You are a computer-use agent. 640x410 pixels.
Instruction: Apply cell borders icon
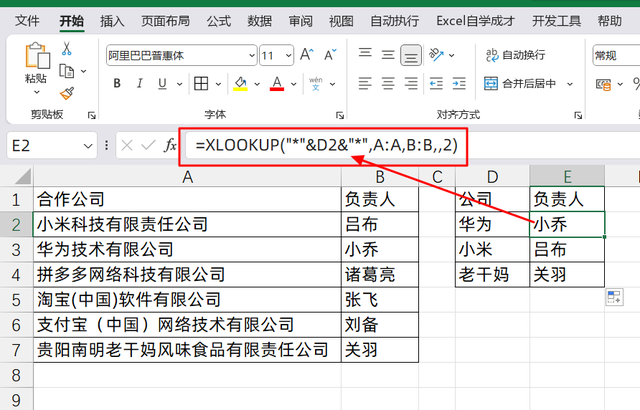click(201, 84)
